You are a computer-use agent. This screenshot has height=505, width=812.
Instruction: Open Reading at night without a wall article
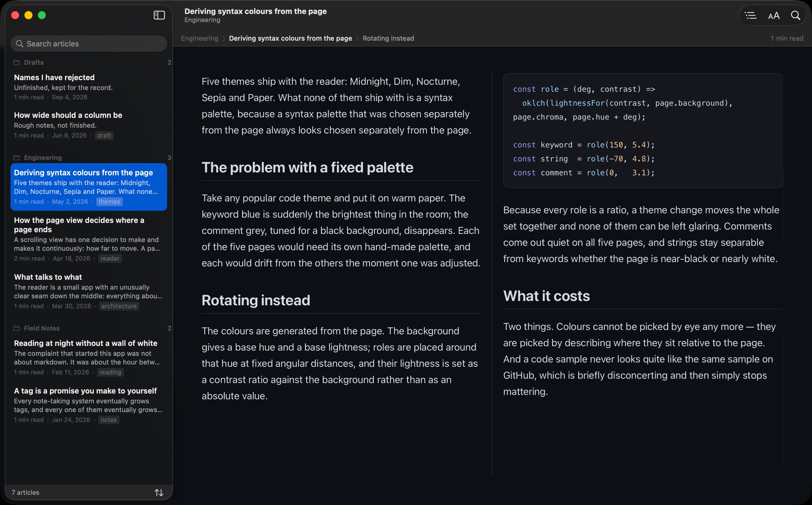coord(89,358)
